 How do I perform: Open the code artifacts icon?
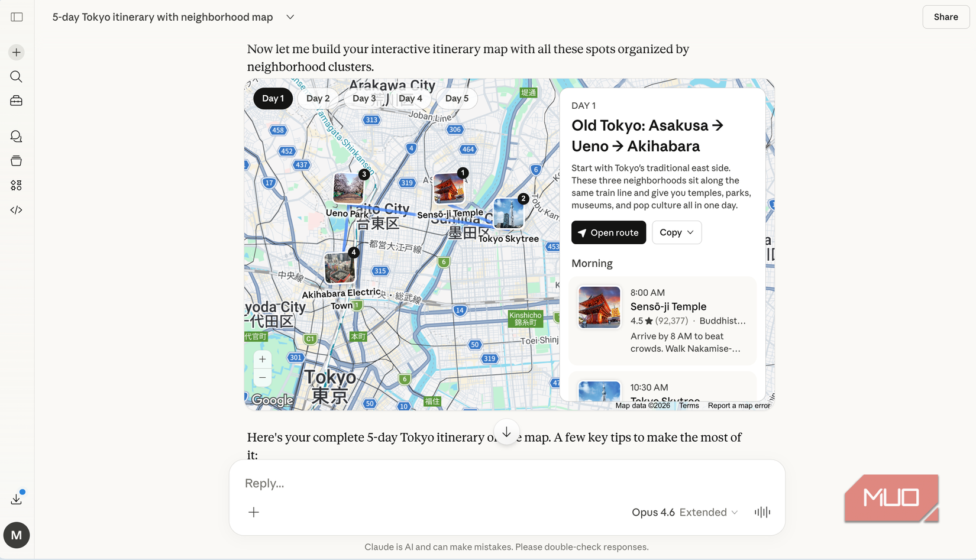(x=16, y=209)
